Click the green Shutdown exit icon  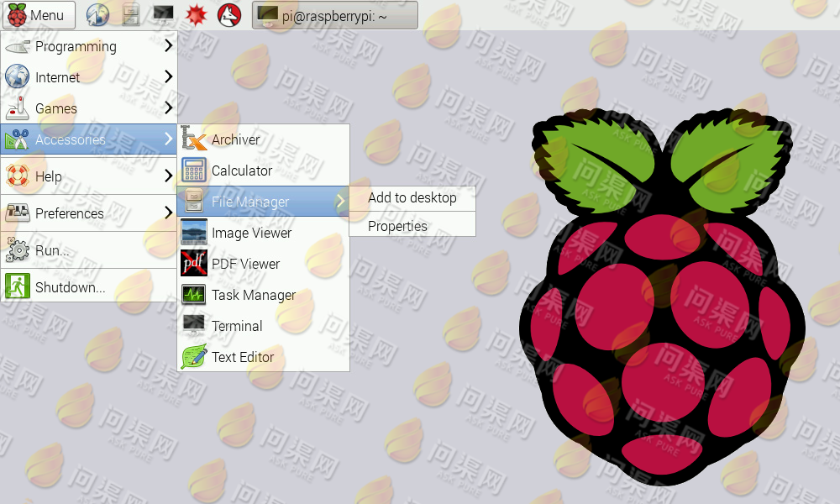[x=17, y=286]
